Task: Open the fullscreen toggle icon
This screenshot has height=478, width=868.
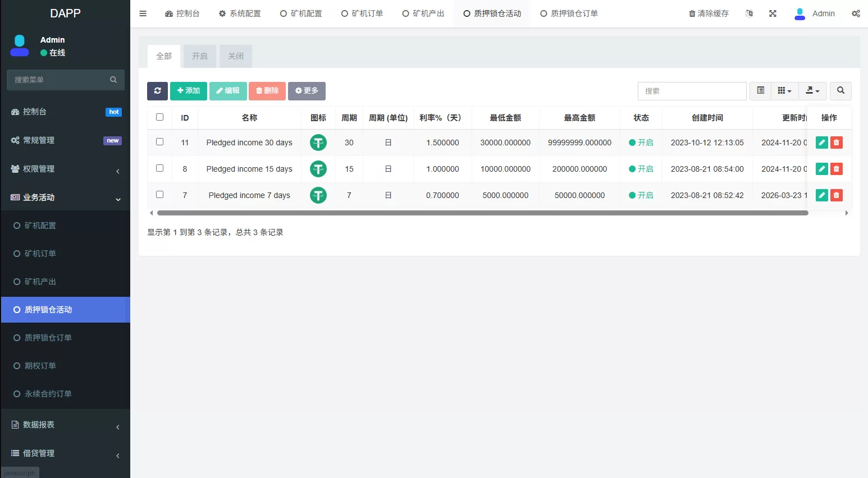Action: pyautogui.click(x=773, y=13)
